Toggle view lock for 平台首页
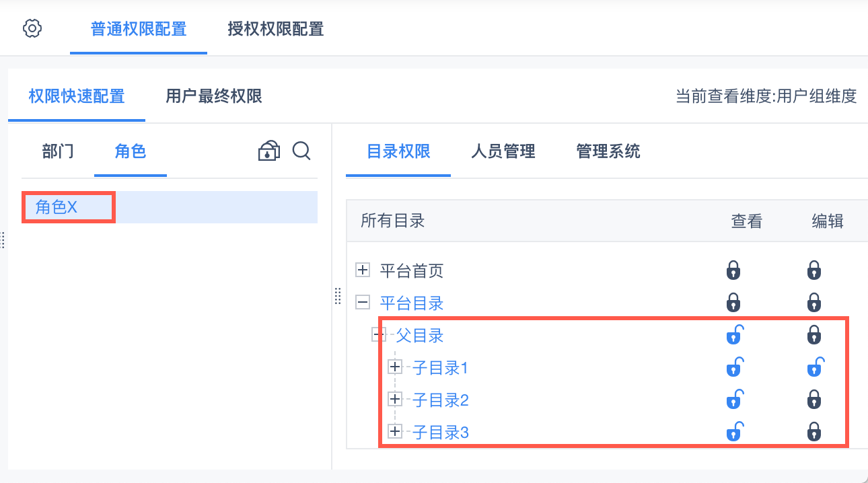The height and width of the screenshot is (483, 868). click(733, 270)
